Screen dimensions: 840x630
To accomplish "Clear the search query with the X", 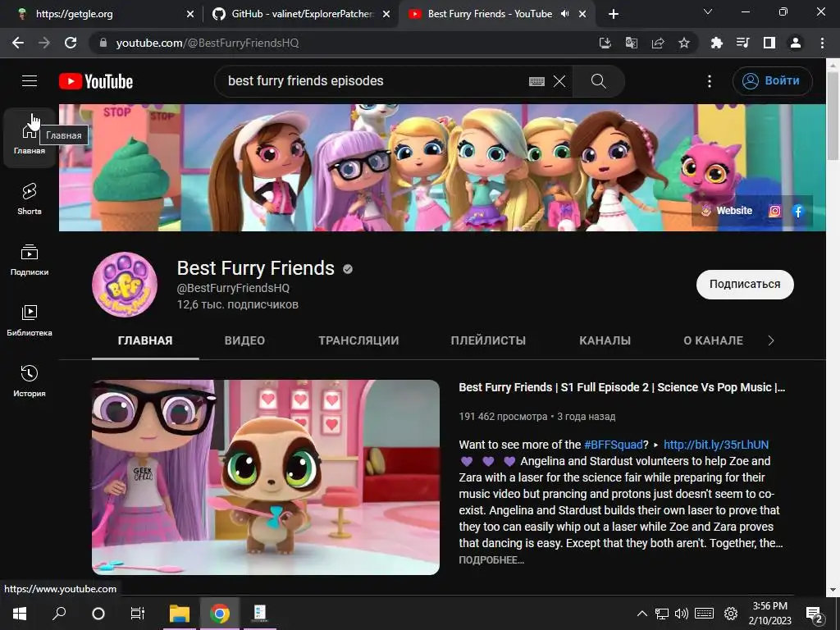I will (559, 81).
